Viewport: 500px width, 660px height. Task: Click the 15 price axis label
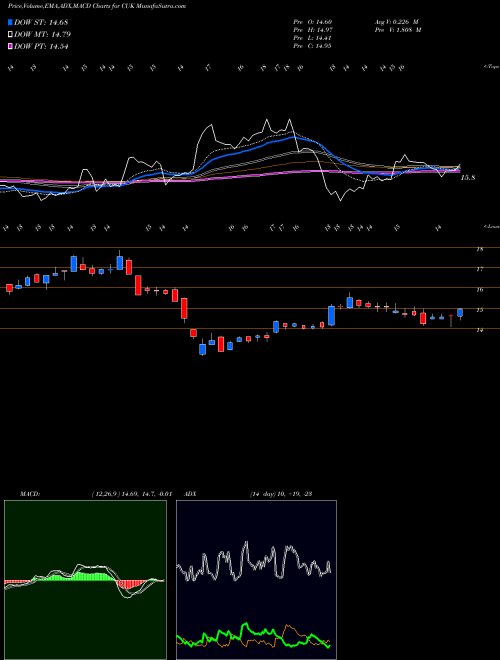point(479,310)
